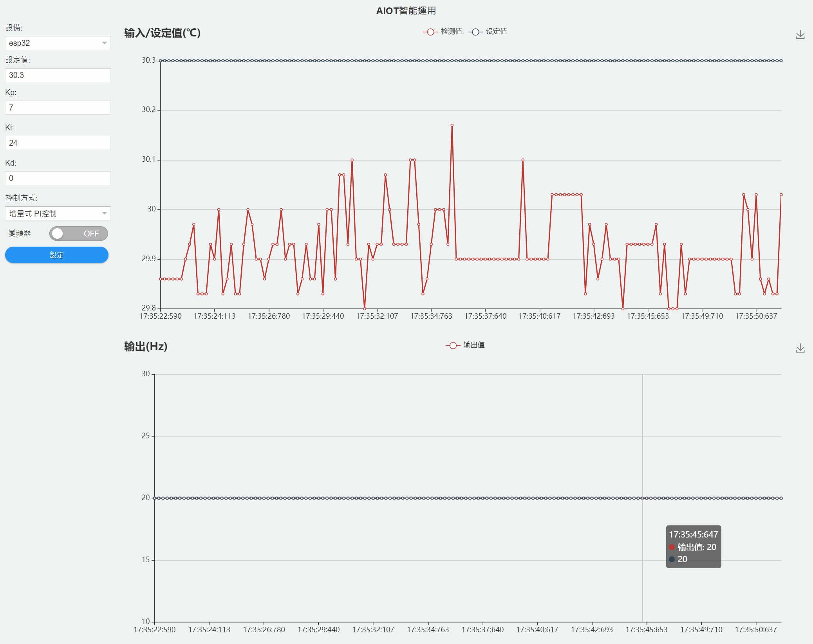The image size is (813, 644).
Task: Click the 输出值 legend marker icon
Action: [x=453, y=345]
